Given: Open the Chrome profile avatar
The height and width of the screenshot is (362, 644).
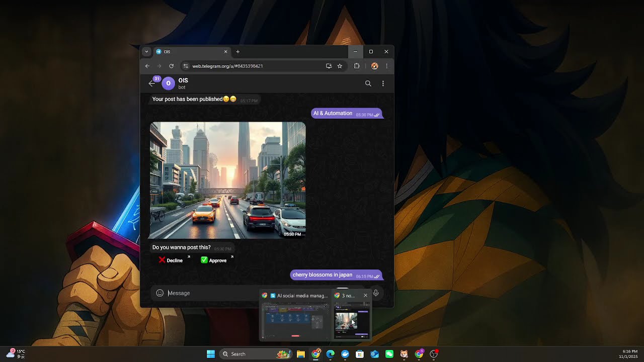Looking at the screenshot, I should [x=374, y=66].
